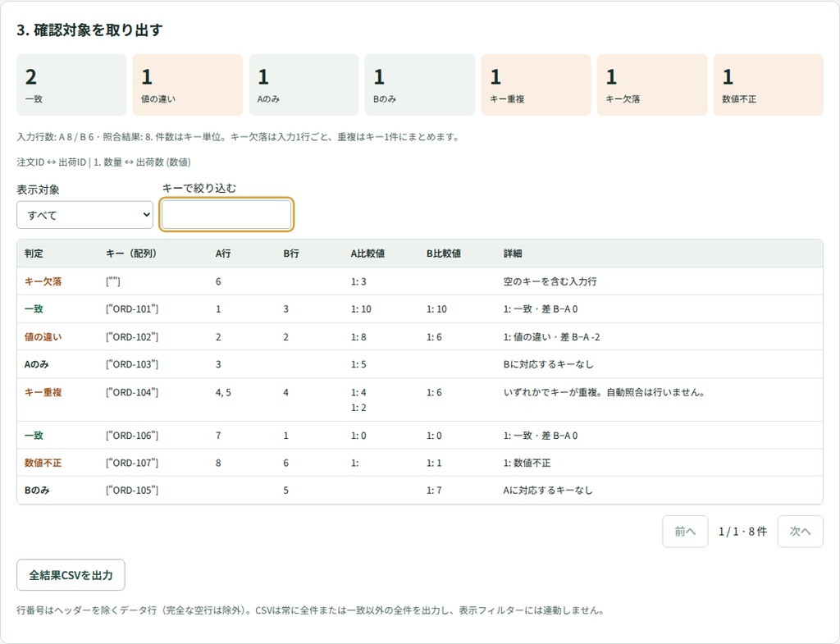Click the mapping text 注文ID ↔ 出荷ID
Viewport: 840px width, 644px height.
(x=52, y=162)
